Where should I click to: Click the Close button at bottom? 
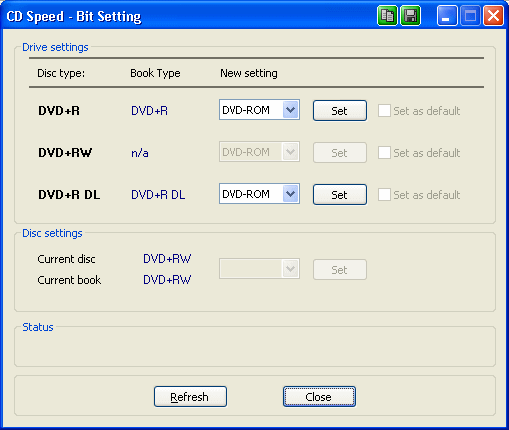319,397
